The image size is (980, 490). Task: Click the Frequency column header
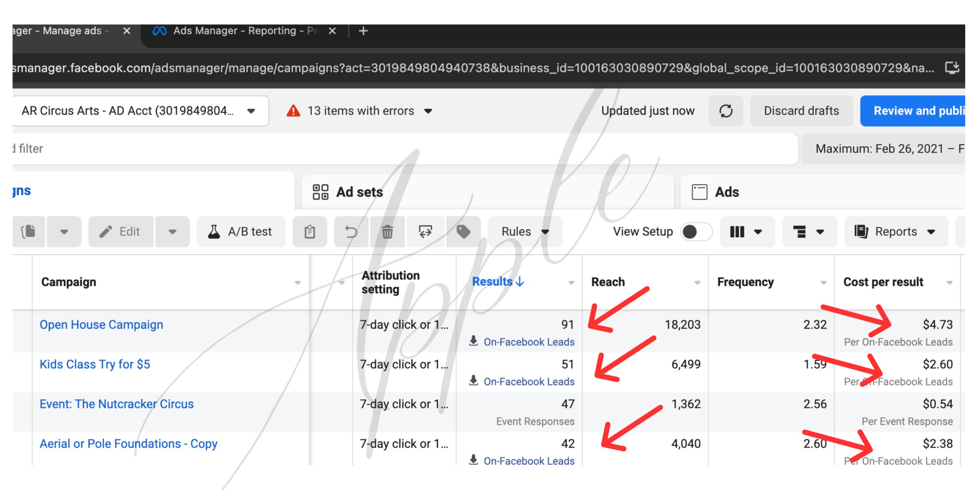pos(745,282)
